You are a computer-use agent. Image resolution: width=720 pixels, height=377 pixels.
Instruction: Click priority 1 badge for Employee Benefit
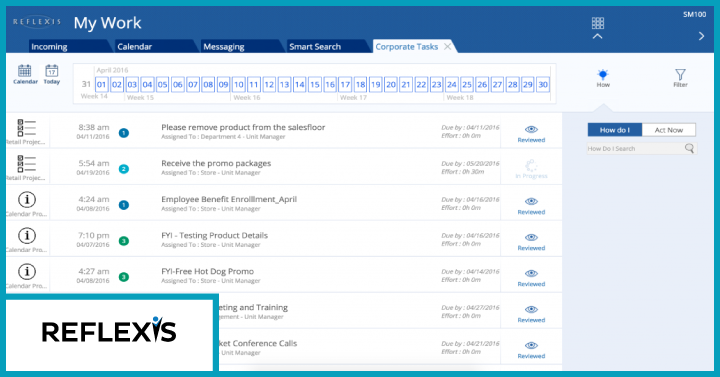[x=124, y=205]
